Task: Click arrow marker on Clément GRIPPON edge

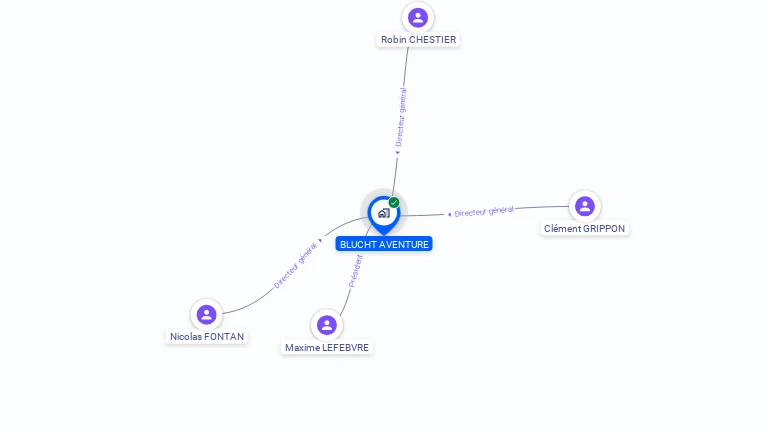Action: click(449, 215)
